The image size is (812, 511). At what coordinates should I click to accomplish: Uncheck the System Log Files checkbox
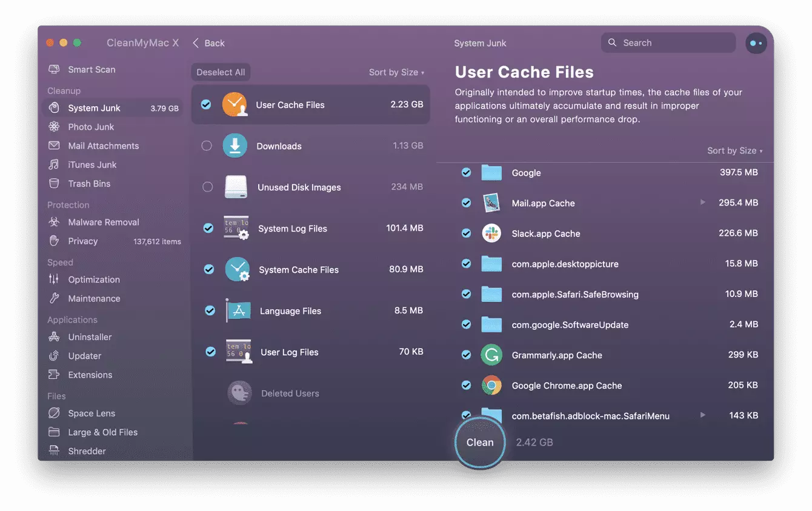tap(208, 228)
